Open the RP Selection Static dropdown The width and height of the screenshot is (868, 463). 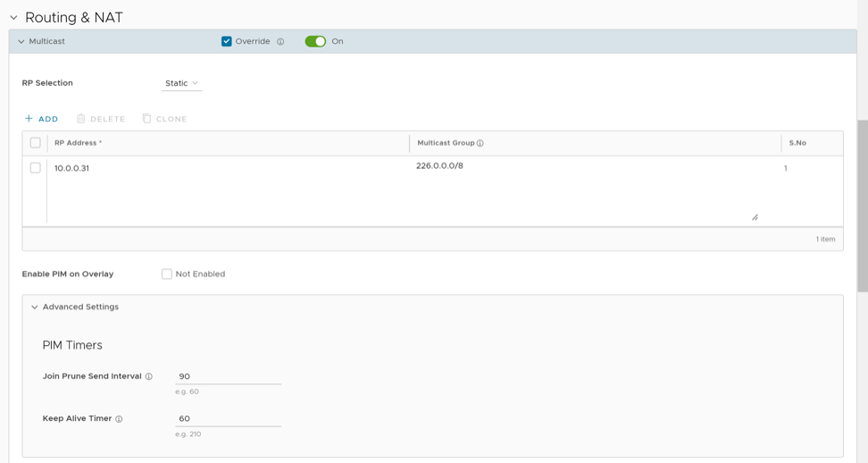(182, 83)
